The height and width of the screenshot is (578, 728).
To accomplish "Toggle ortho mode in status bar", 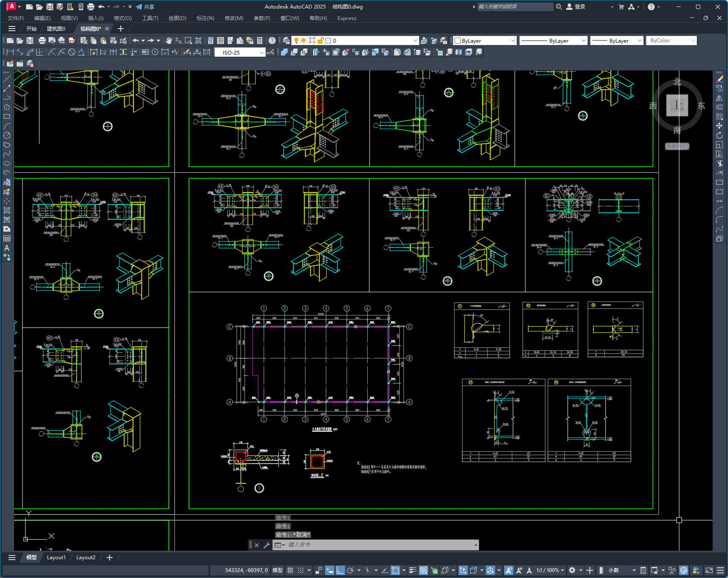I will (x=340, y=570).
